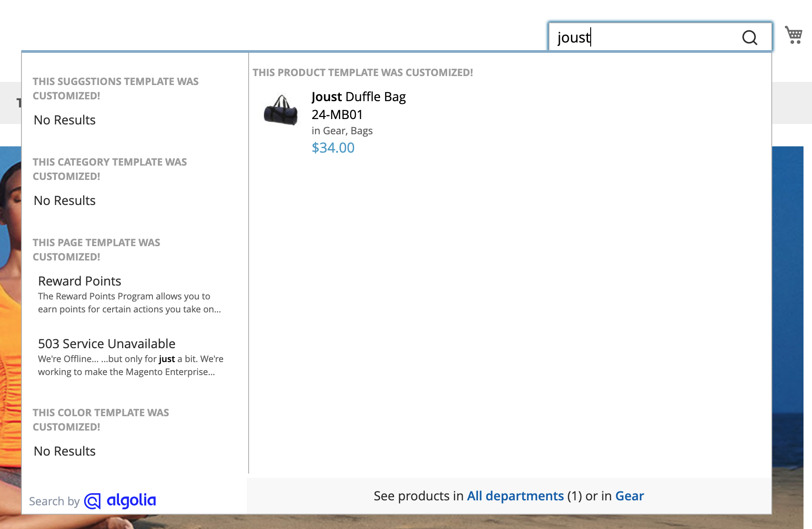Click the suggestions template customized heading
Image resolution: width=812 pixels, height=529 pixels.
tap(115, 89)
